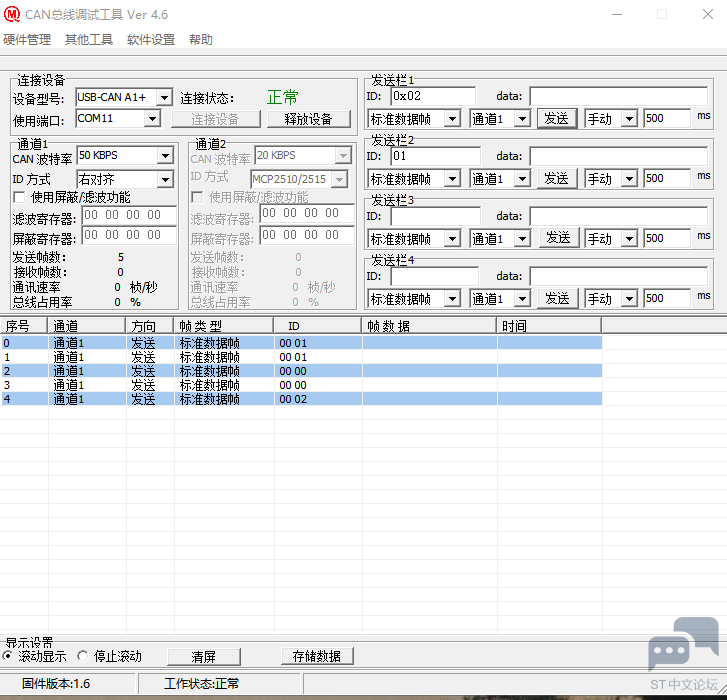Click the 帧类型 column header

point(223,326)
